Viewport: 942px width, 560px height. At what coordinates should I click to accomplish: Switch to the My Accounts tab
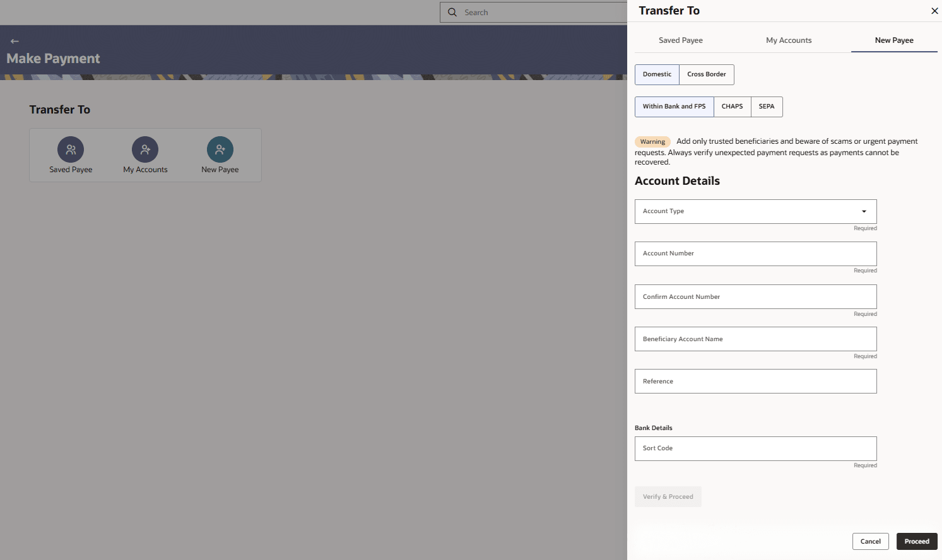click(789, 40)
